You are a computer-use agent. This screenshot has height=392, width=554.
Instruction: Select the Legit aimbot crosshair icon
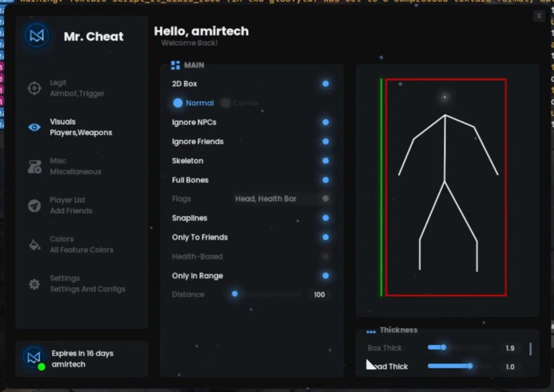[34, 88]
